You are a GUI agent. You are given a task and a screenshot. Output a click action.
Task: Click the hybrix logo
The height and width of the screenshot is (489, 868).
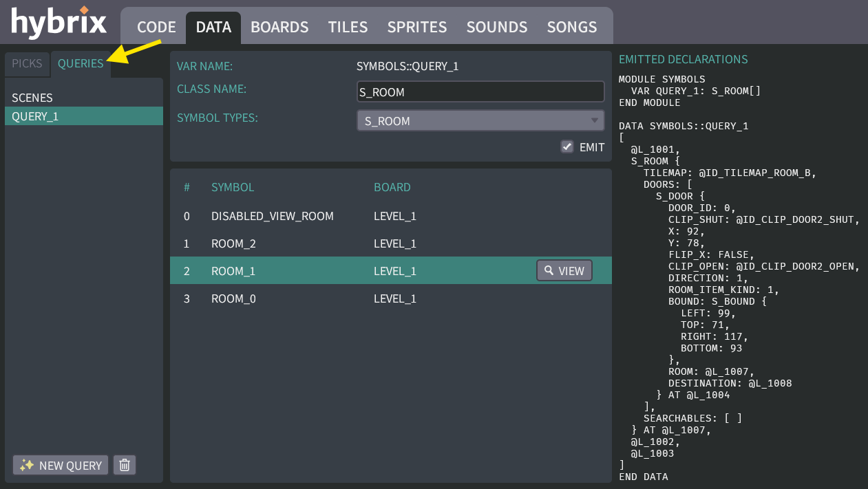point(59,22)
